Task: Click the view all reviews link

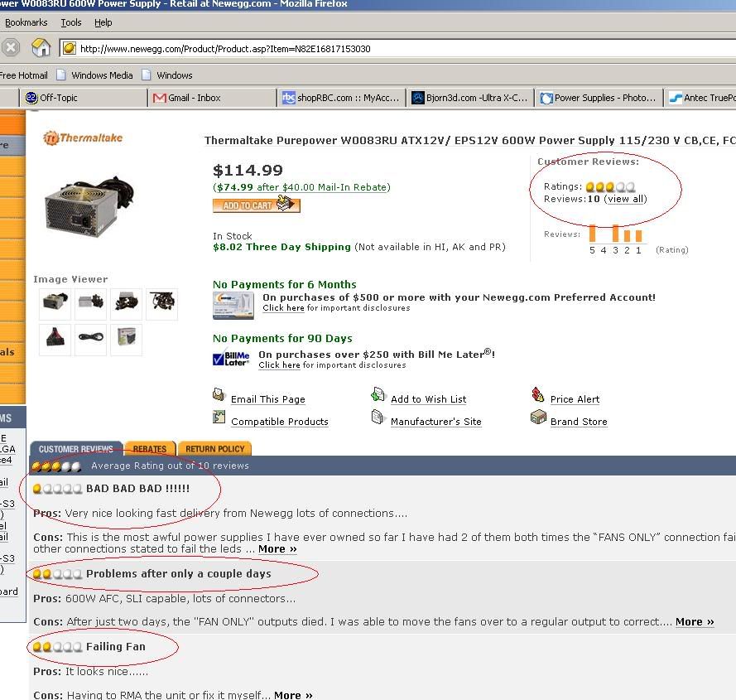Action: pyautogui.click(x=626, y=199)
